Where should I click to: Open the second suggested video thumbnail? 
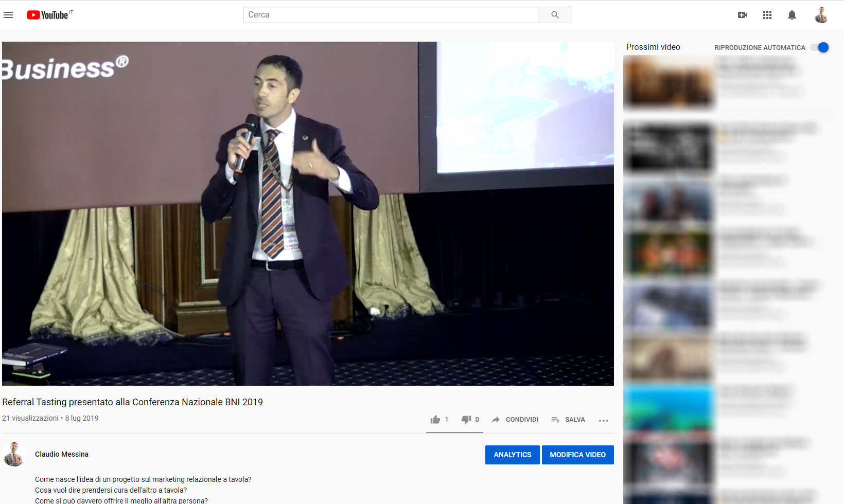[x=669, y=147]
